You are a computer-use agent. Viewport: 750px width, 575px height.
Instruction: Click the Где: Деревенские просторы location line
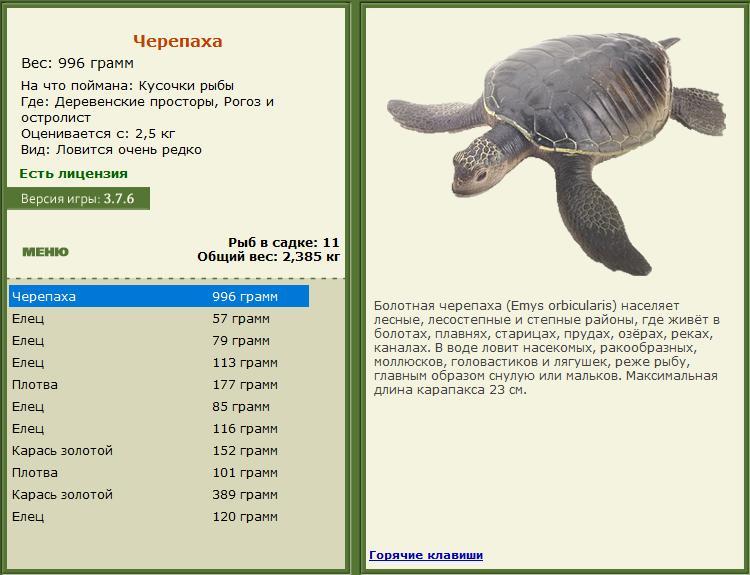click(x=147, y=110)
